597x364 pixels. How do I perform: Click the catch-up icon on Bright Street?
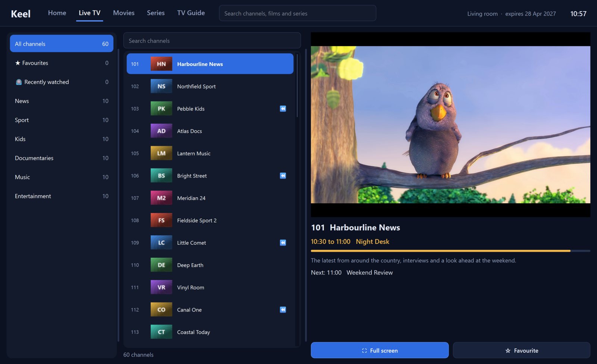(x=283, y=176)
